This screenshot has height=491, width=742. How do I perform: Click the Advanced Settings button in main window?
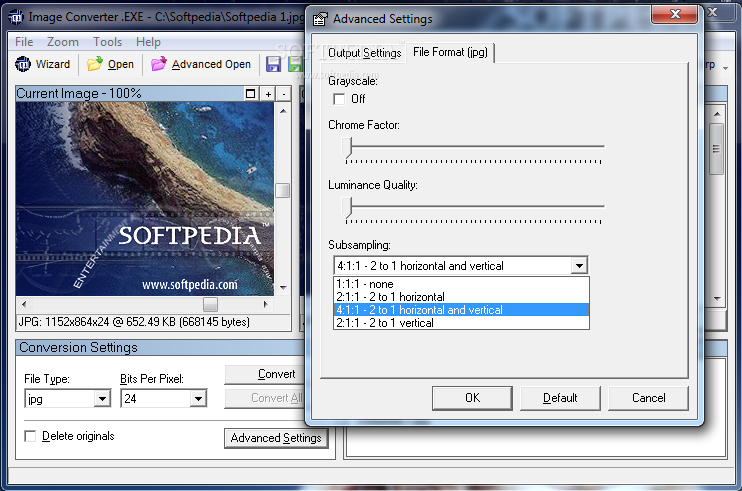276,438
